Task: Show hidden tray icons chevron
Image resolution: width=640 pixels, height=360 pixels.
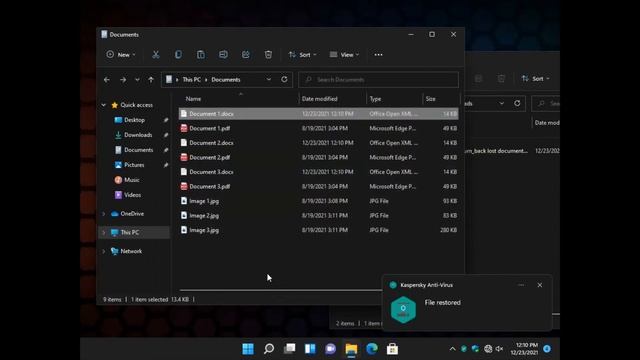Action: tap(452, 349)
